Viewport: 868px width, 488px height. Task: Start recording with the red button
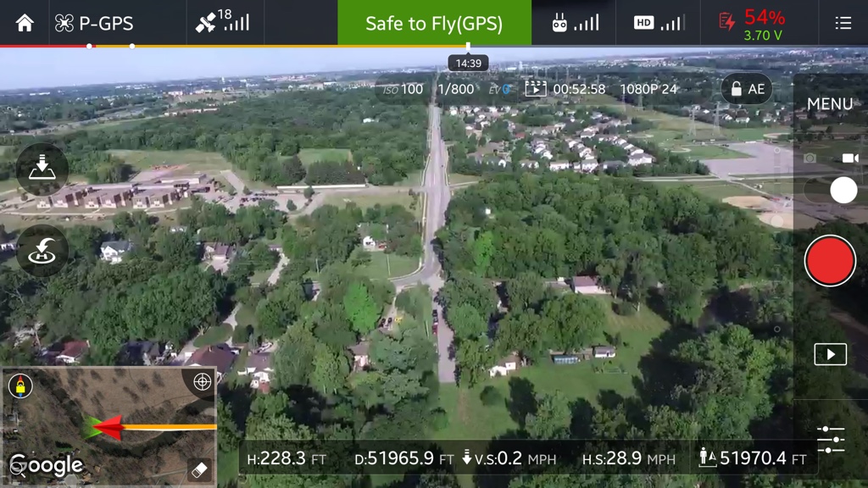[829, 261]
